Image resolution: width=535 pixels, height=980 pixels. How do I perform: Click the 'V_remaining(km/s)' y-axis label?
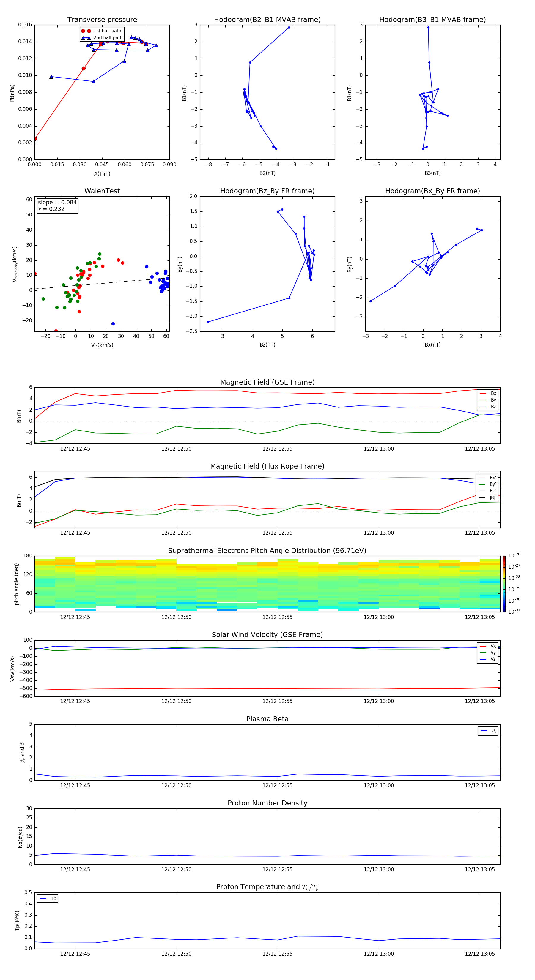point(15,264)
